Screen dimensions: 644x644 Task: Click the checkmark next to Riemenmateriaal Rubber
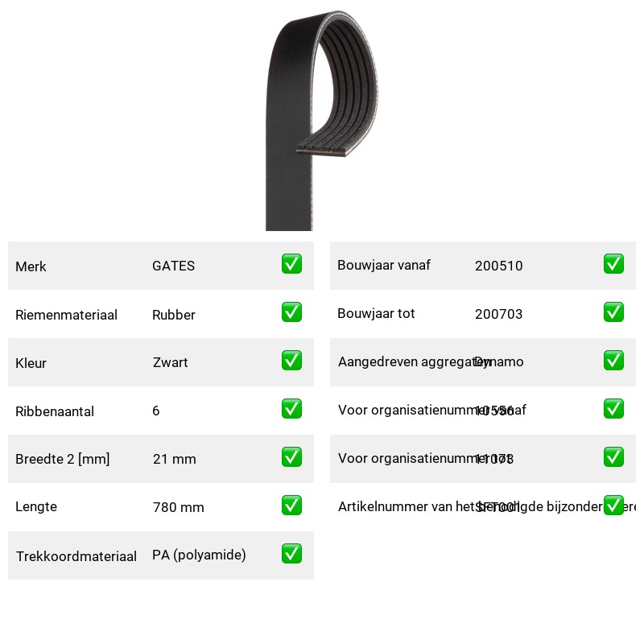point(291,312)
